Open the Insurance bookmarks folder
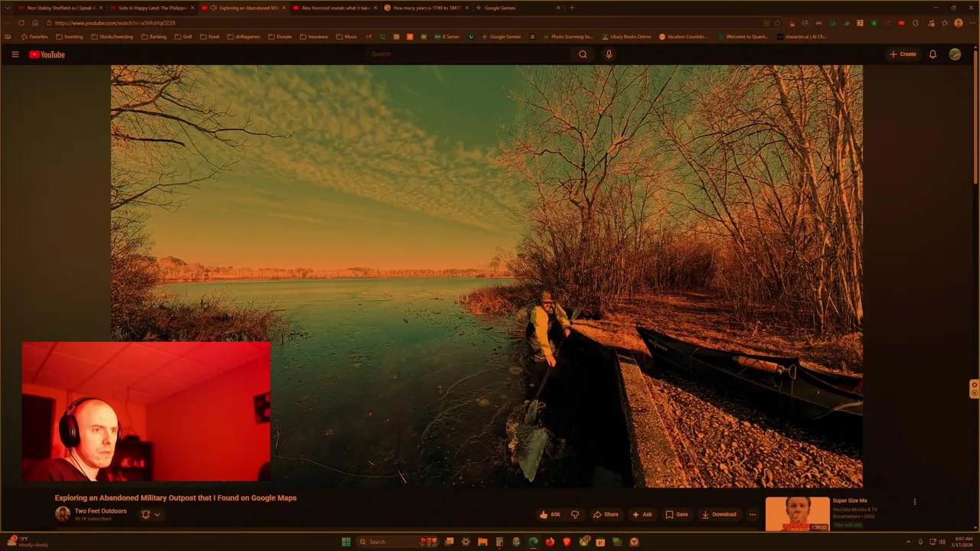The width and height of the screenshot is (980, 551). [x=313, y=37]
